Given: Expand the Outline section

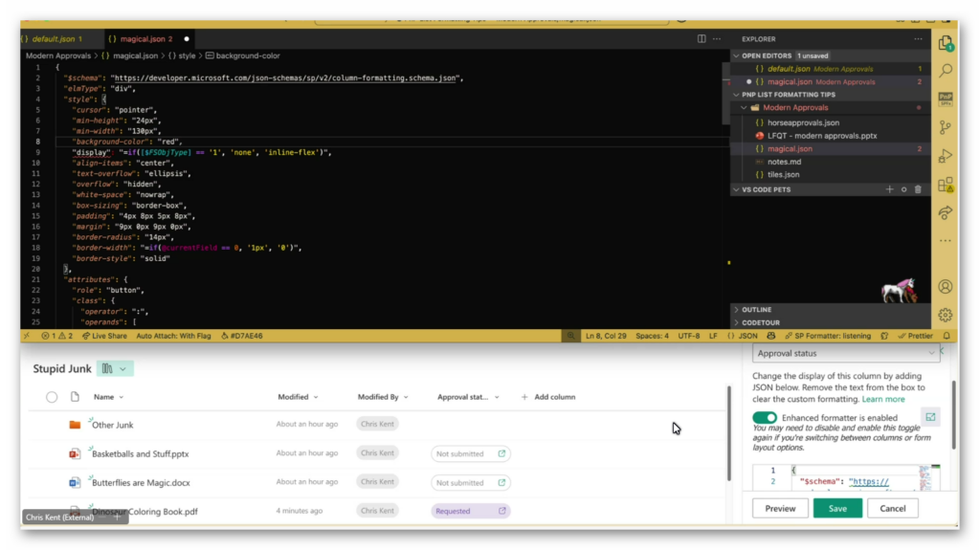Looking at the screenshot, I should click(756, 310).
